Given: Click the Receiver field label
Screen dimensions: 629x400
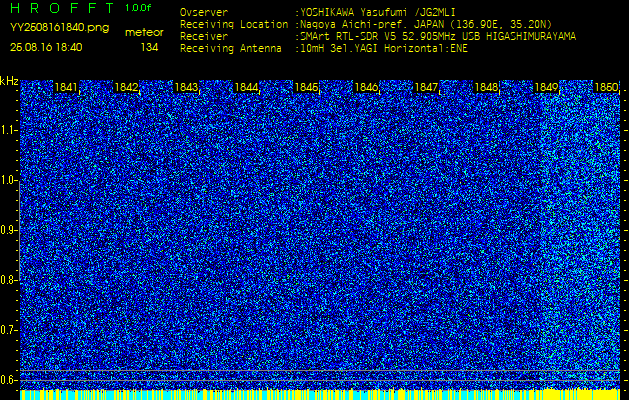Looking at the screenshot, I should pos(204,37).
